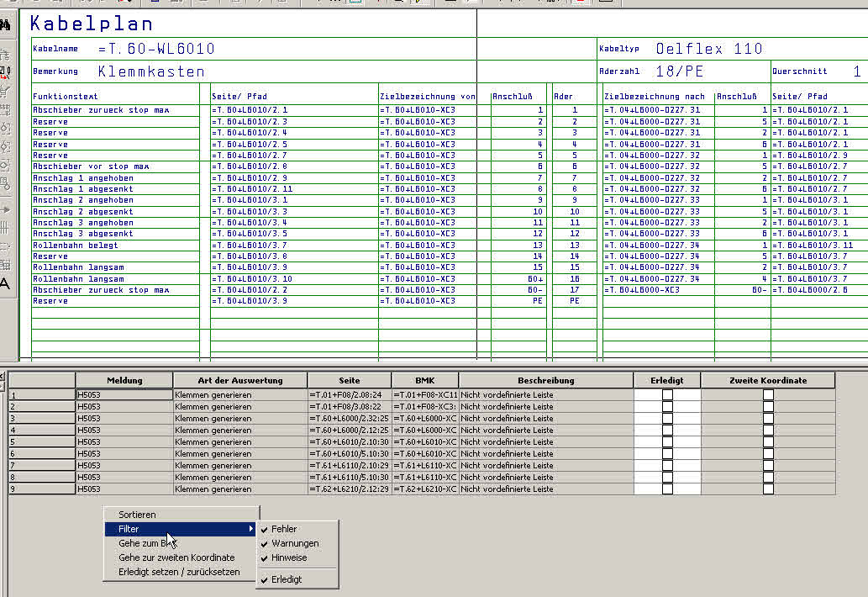Choose Sortieren from the context menu
868x597 pixels.
tap(181, 515)
